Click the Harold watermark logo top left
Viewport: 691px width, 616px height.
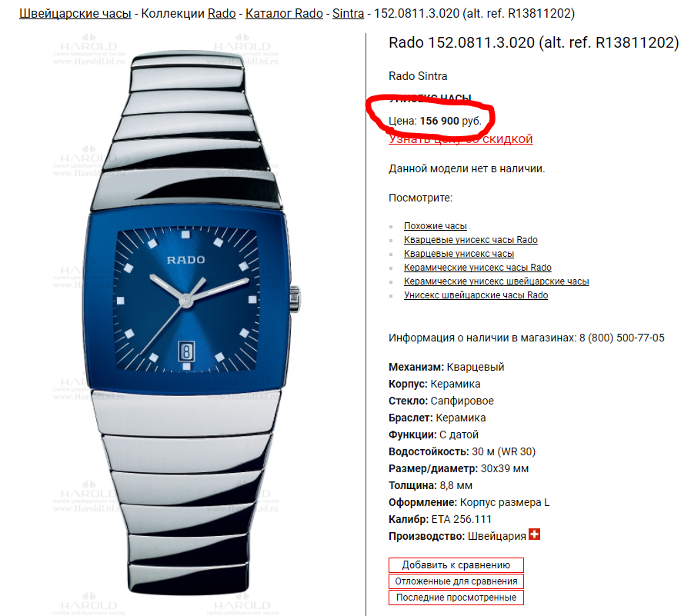[88, 49]
